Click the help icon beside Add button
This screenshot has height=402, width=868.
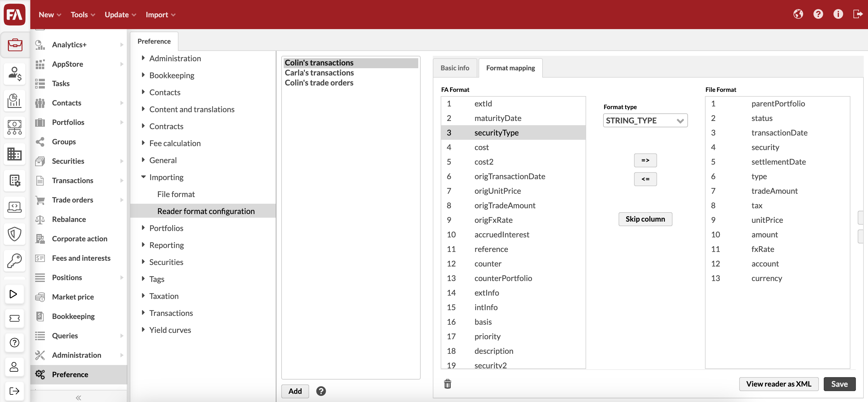pos(321,391)
